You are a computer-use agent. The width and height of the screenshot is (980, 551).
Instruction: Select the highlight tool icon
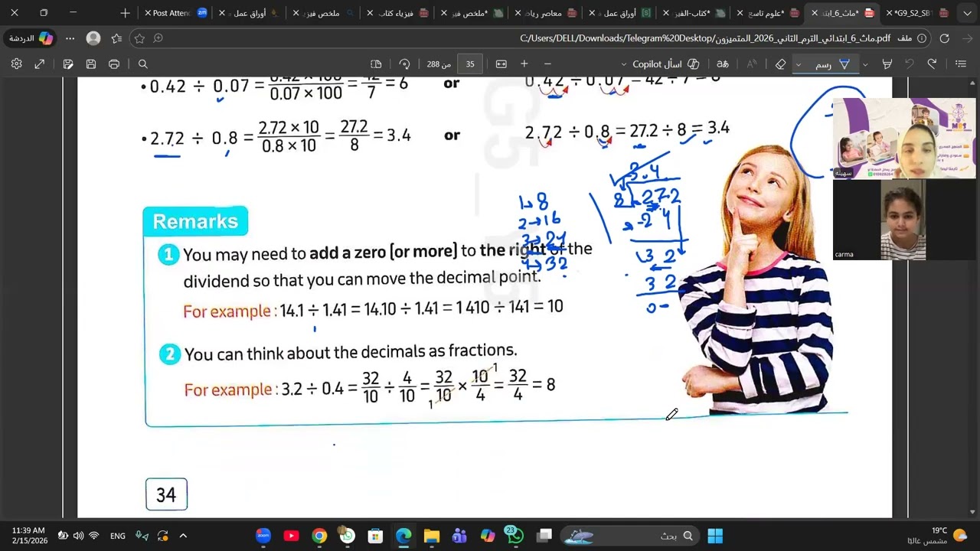click(887, 64)
